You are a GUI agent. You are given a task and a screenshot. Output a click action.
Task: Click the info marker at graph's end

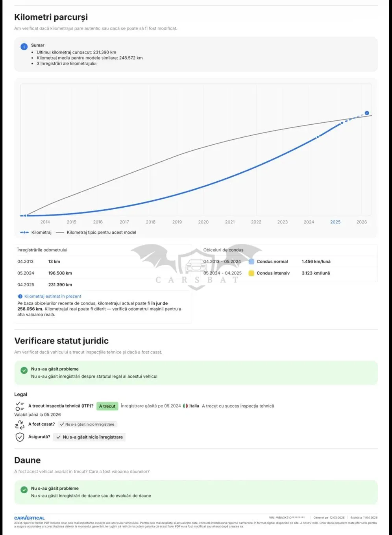tap(367, 113)
